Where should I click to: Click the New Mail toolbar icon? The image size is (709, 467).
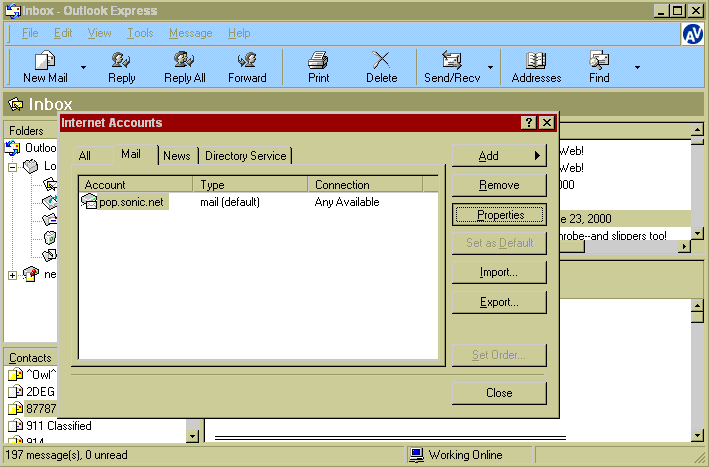pos(45,60)
